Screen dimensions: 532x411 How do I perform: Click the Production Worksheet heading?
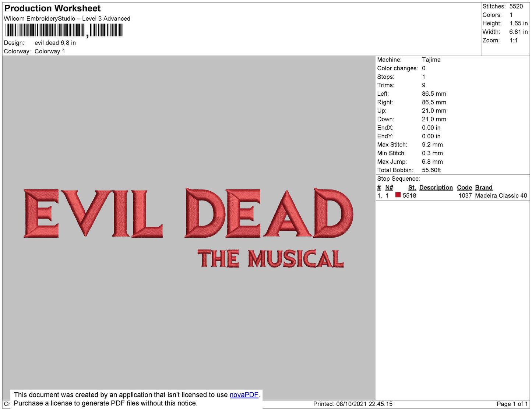tap(52, 8)
